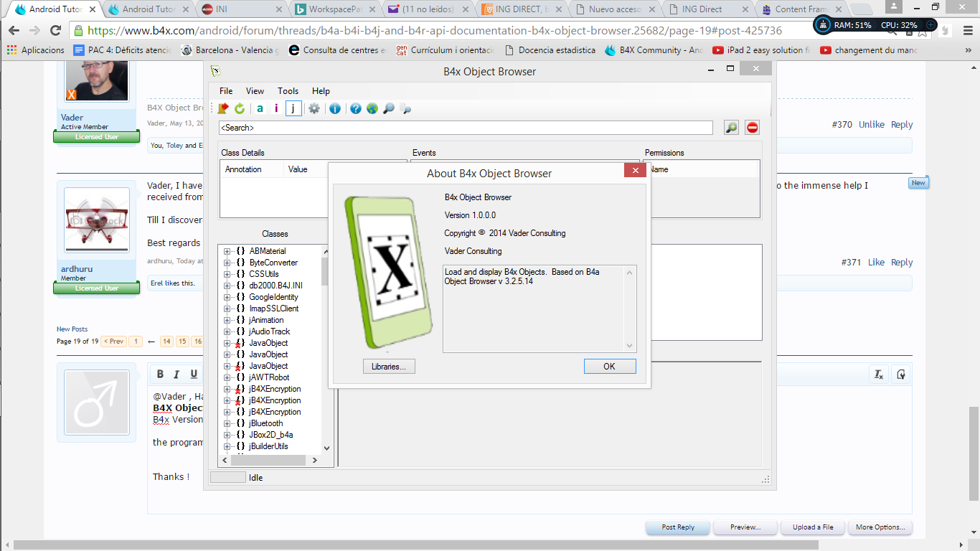Expand the jAudioTrack tree node
The width and height of the screenshot is (980, 551).
tap(227, 331)
